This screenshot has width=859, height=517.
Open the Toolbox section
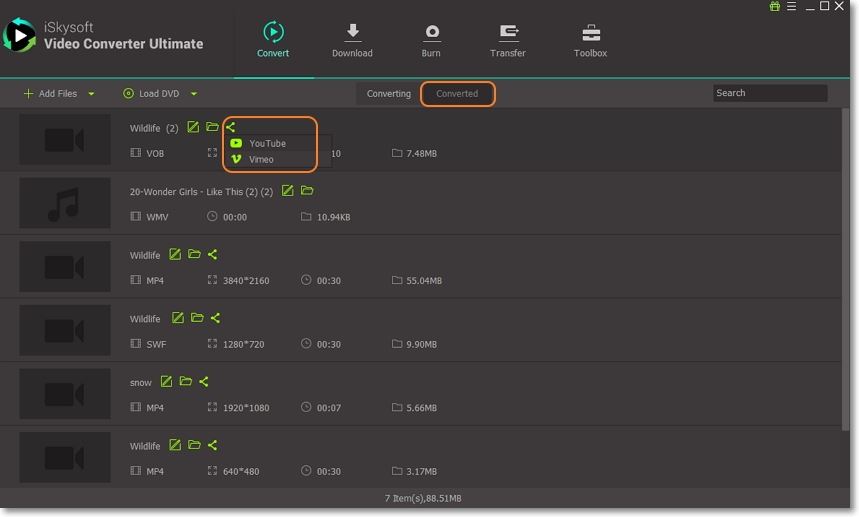click(590, 40)
